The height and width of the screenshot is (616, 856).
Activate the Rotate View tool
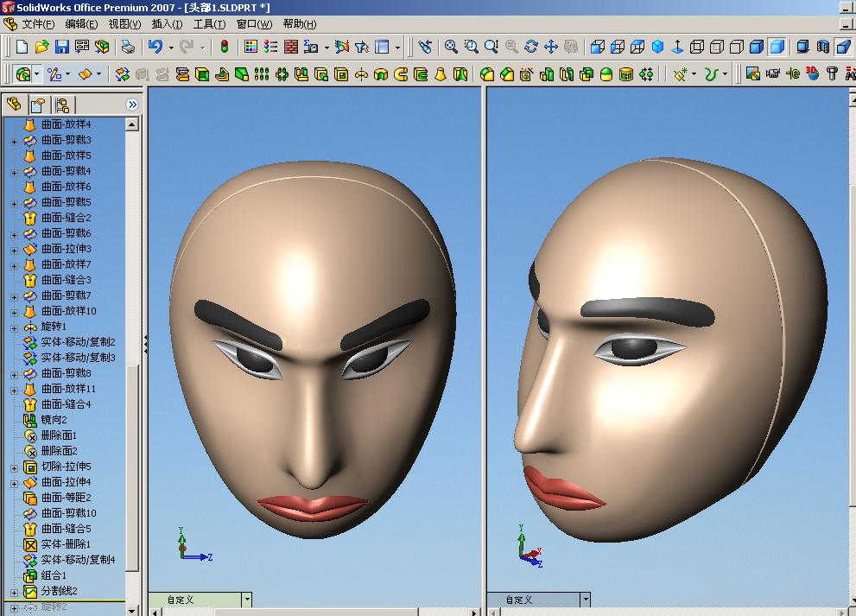[531, 47]
